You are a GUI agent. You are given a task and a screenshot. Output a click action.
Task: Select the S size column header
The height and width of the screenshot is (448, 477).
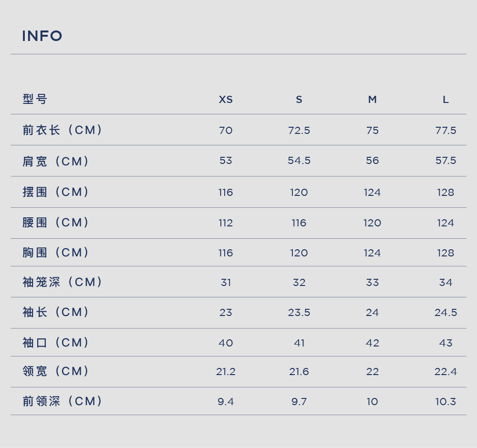[299, 100]
